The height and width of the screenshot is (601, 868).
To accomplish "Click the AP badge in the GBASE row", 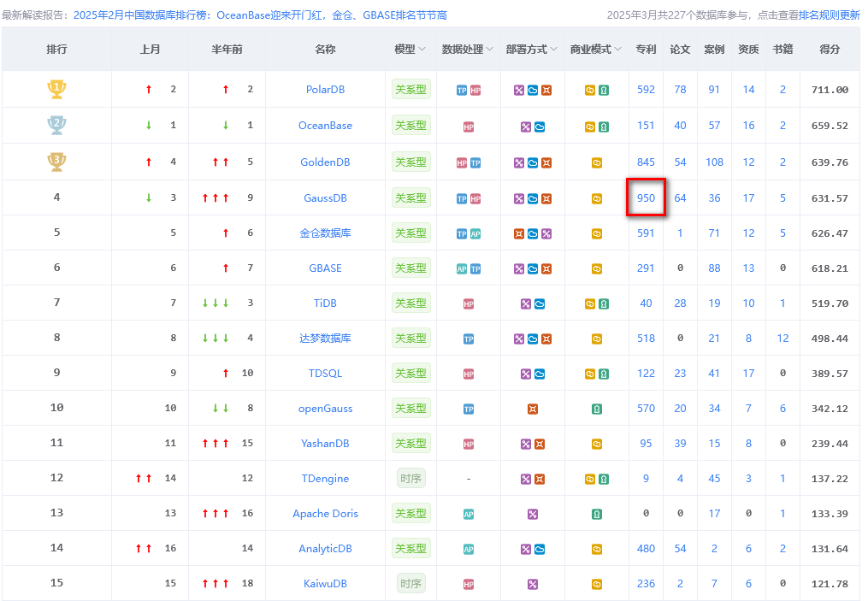I will [x=462, y=269].
